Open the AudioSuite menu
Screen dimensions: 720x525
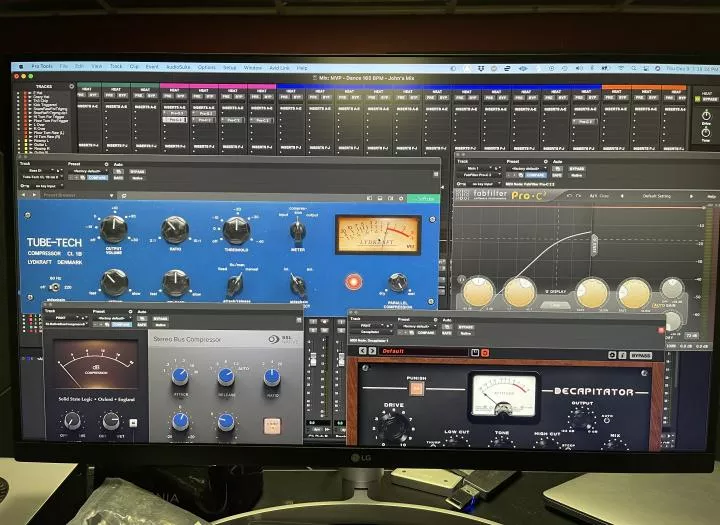178,67
